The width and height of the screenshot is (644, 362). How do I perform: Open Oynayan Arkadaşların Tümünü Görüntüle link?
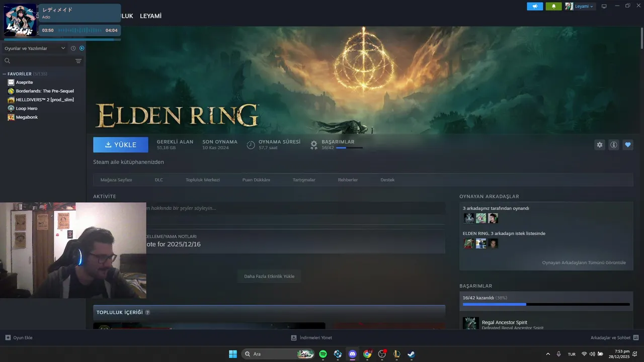click(584, 263)
